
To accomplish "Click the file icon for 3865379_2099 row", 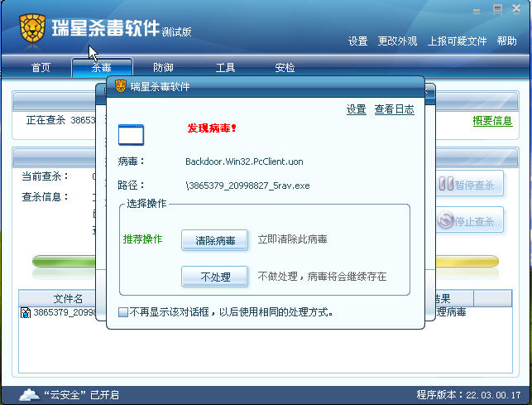I will (x=26, y=312).
